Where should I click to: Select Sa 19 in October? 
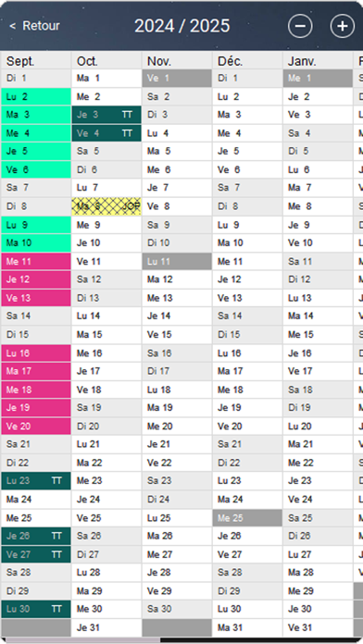point(106,407)
